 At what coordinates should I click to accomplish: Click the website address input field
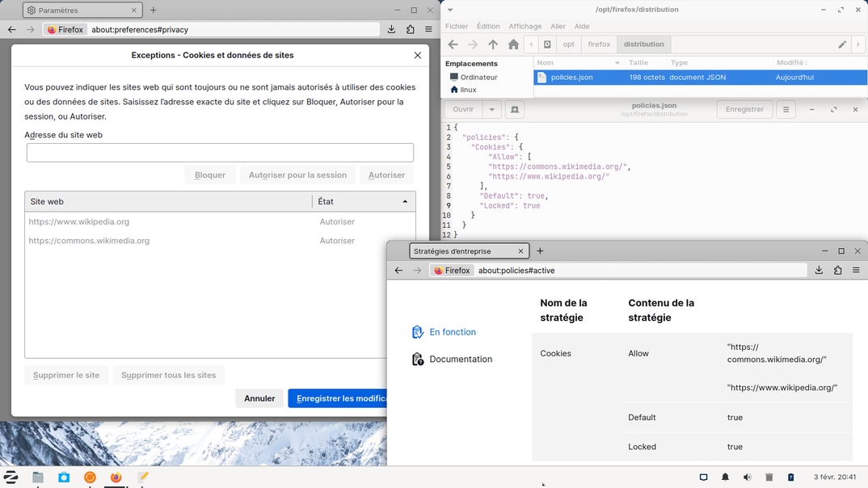coord(220,152)
